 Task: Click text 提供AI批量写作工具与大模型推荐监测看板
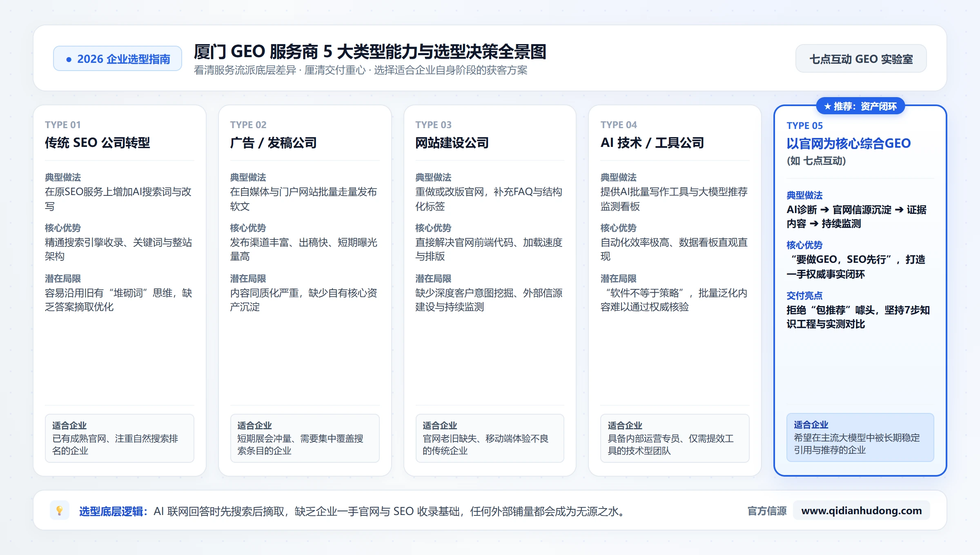point(674,199)
